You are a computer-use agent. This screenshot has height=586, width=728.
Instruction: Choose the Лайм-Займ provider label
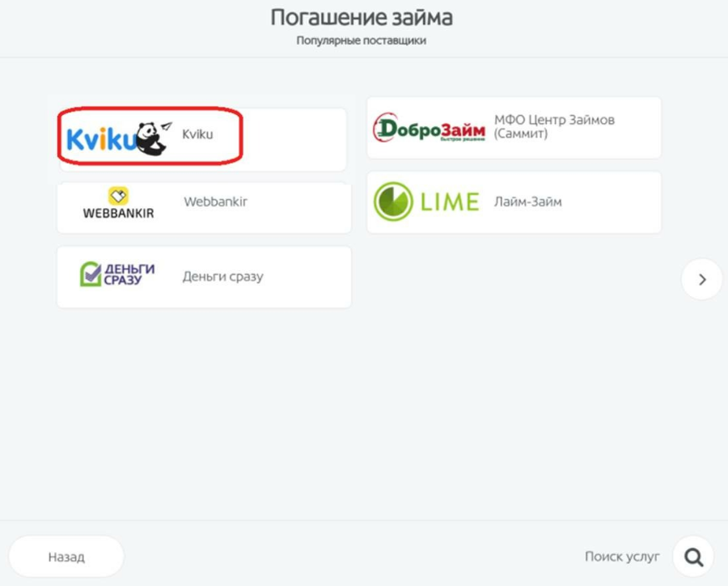click(x=527, y=202)
